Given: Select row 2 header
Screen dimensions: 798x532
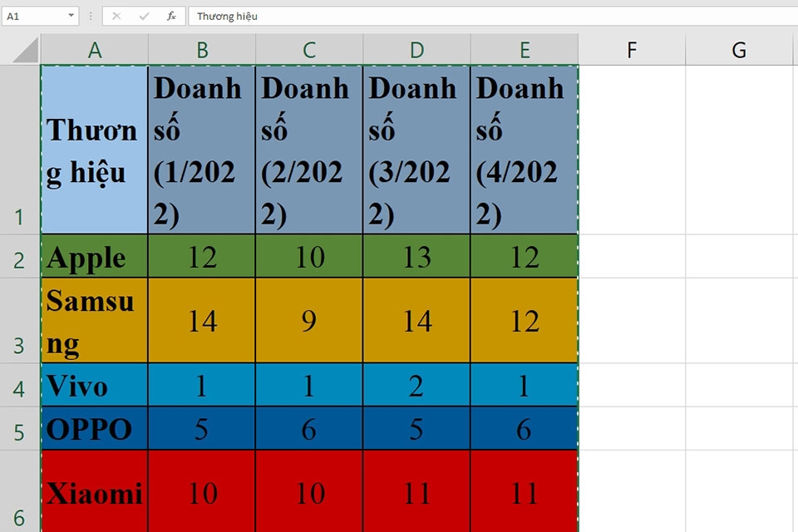Looking at the screenshot, I should coord(20,256).
